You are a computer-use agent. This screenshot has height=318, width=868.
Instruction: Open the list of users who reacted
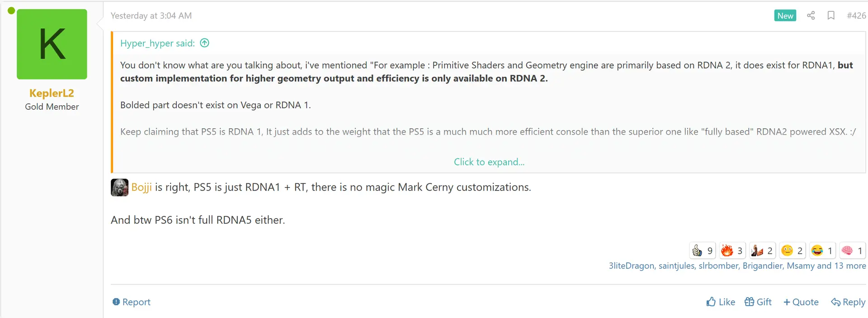click(x=737, y=266)
